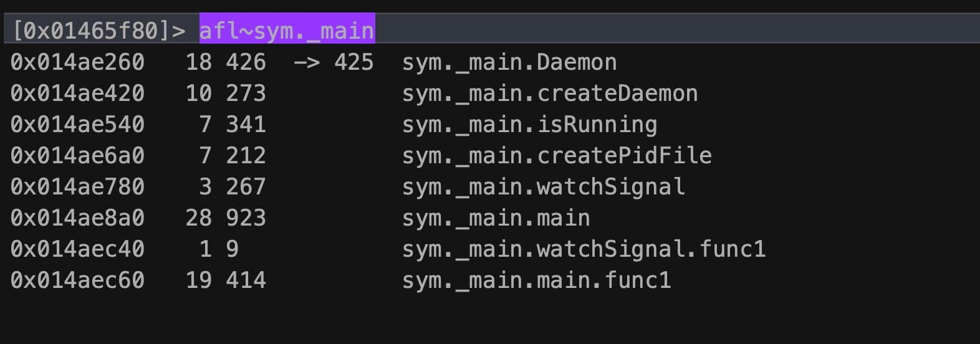Click the -> arrow in the Daemon row
This screenshot has height=344, width=980.
[307, 62]
